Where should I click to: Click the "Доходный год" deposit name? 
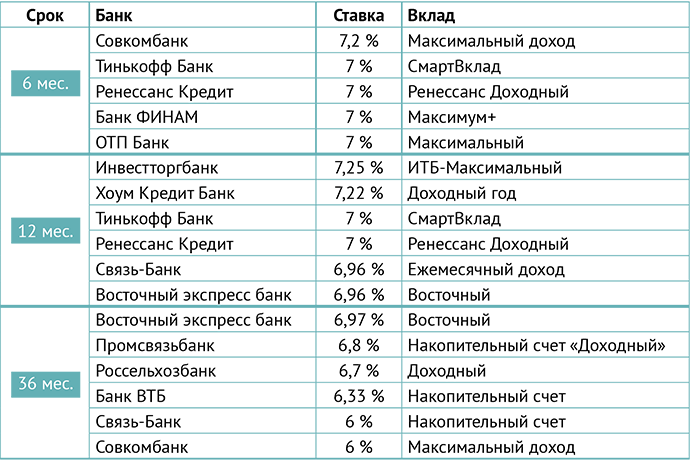click(462, 193)
